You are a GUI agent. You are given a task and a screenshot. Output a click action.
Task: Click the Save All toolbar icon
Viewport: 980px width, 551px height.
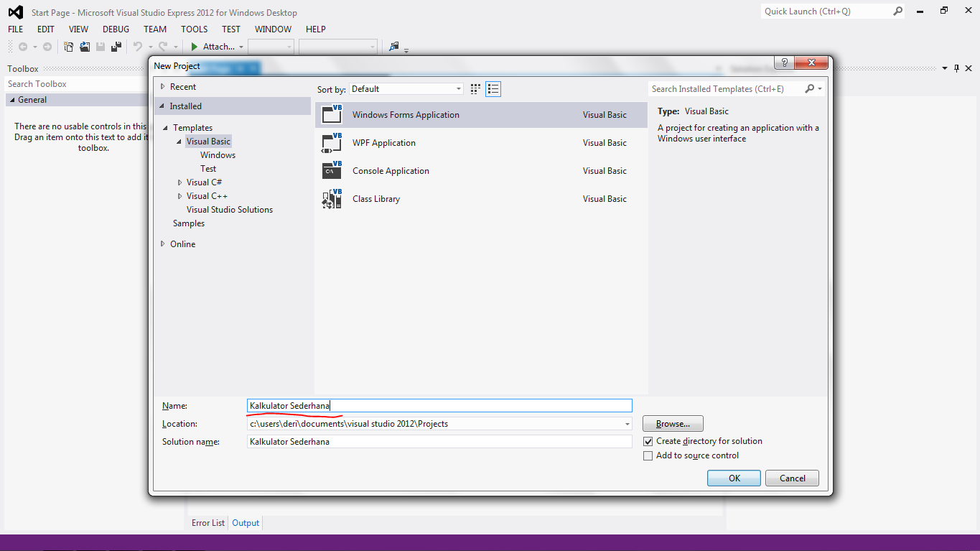click(x=116, y=46)
